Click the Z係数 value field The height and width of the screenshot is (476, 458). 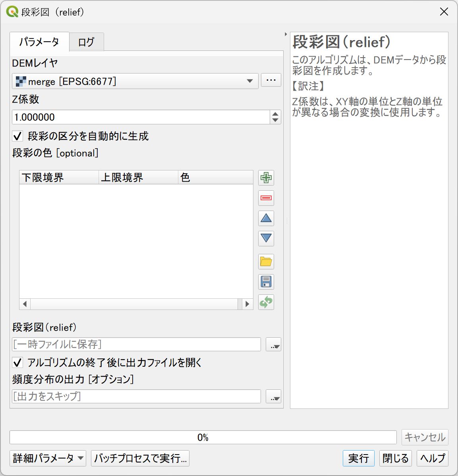[141, 117]
